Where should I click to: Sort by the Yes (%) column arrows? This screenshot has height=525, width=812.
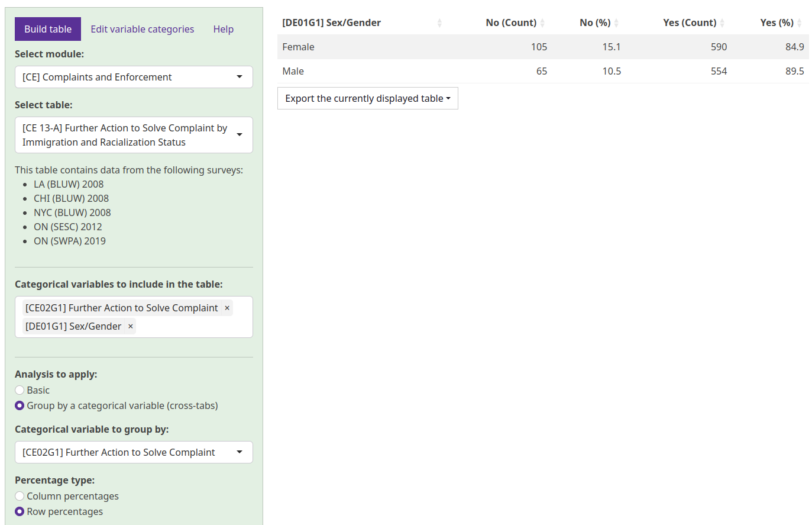(x=800, y=22)
